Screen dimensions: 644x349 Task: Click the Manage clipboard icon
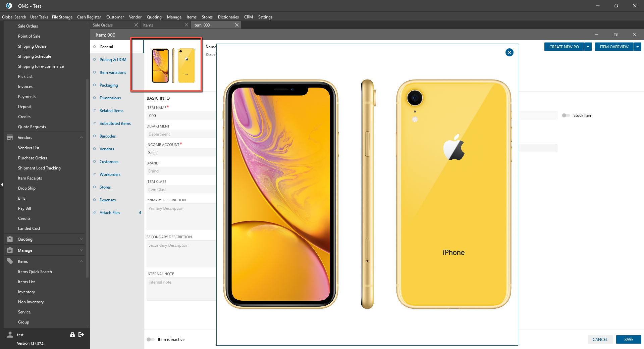click(x=10, y=250)
